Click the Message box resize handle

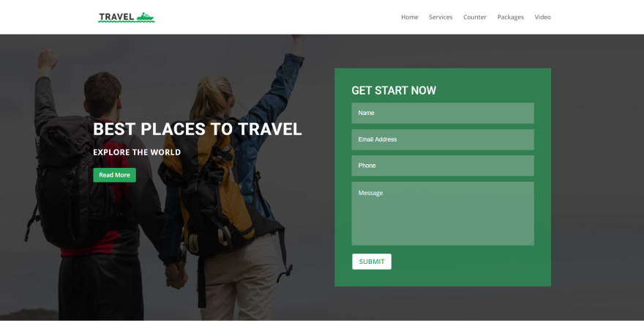click(x=532, y=243)
